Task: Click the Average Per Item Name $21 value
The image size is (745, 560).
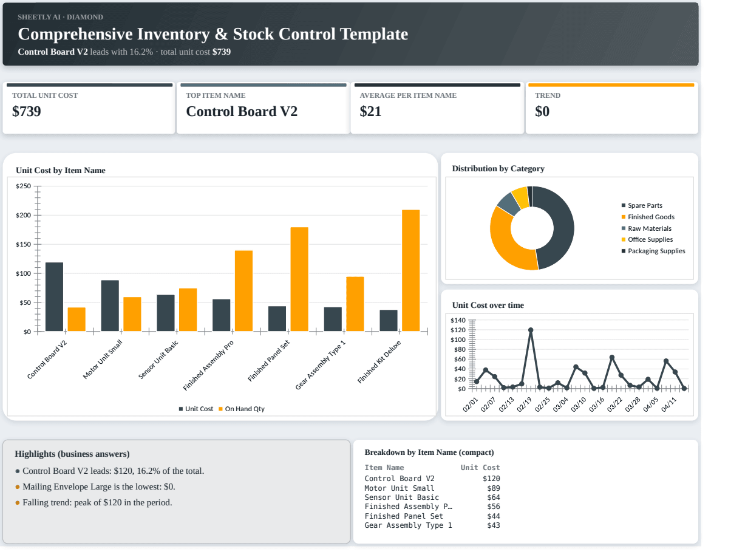Action: (x=370, y=112)
